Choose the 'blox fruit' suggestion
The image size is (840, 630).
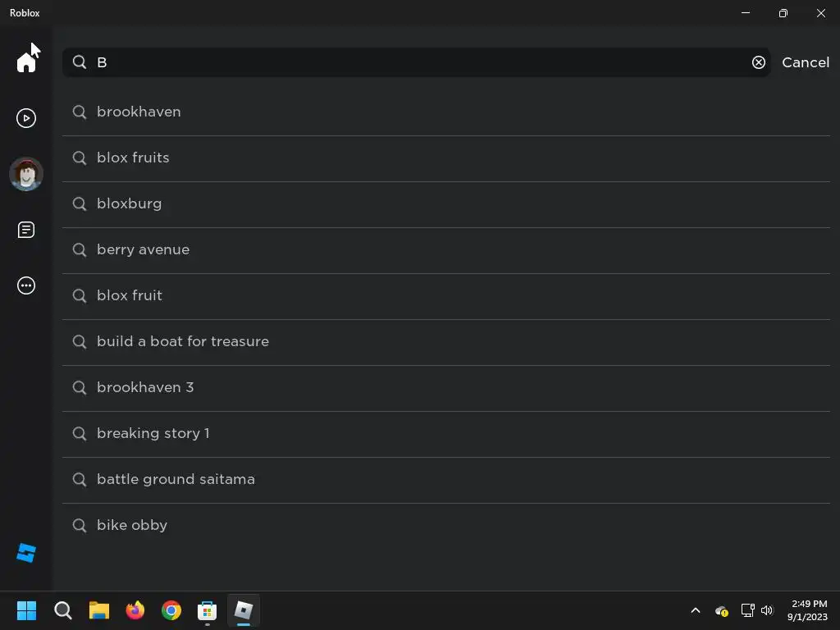[446, 296]
